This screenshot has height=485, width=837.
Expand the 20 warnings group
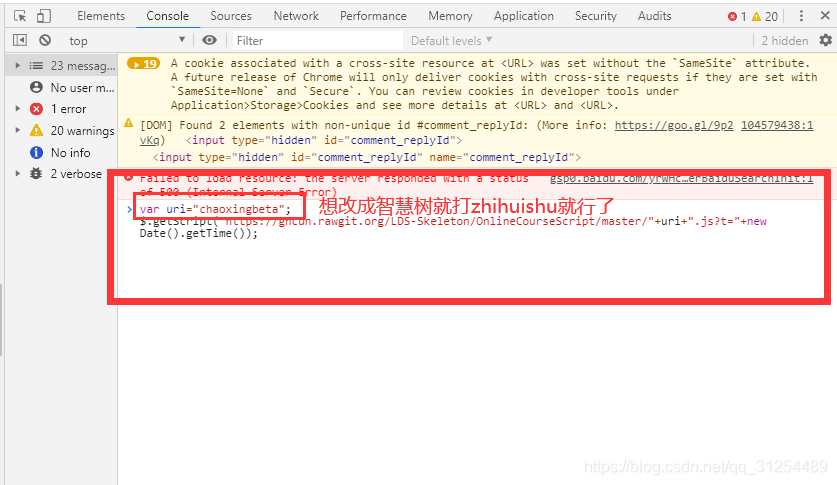coord(18,130)
